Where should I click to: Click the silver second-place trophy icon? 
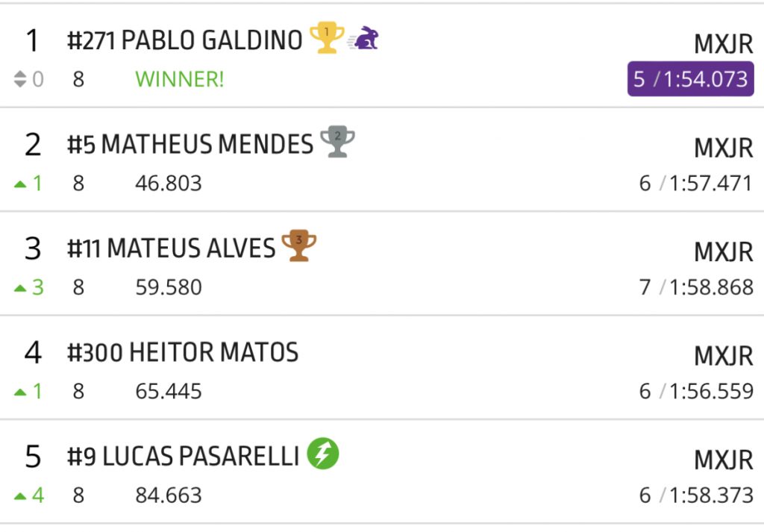click(x=337, y=141)
